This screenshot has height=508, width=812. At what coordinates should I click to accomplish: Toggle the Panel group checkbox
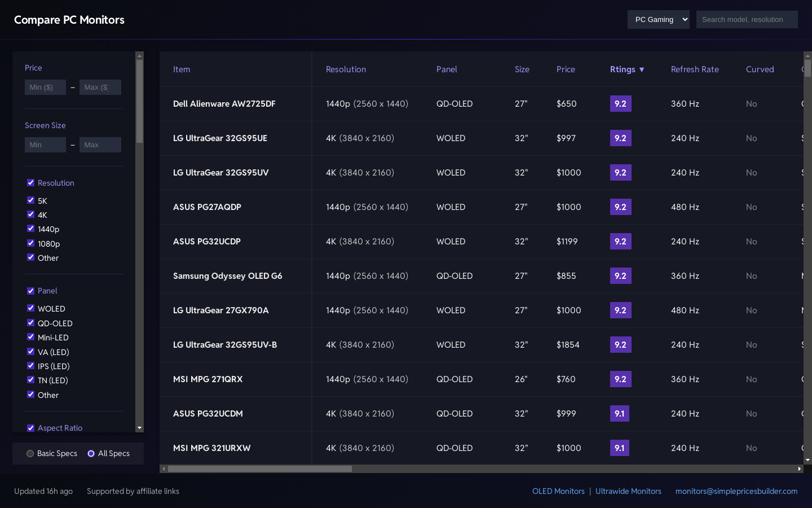[x=30, y=291]
